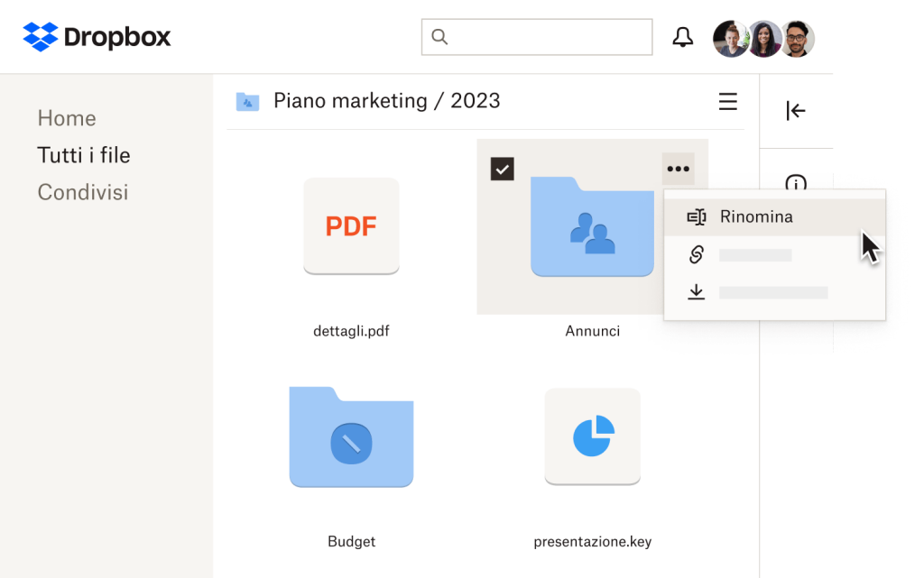Choose Rinomina from the context menu
Viewport: 924px width, 578px height.
click(x=755, y=216)
